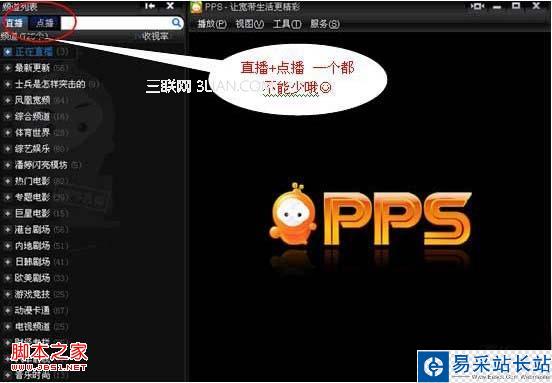This screenshot has height=383, width=552.
Task: Expand the 凤凰宽频 category
Action: (7, 100)
